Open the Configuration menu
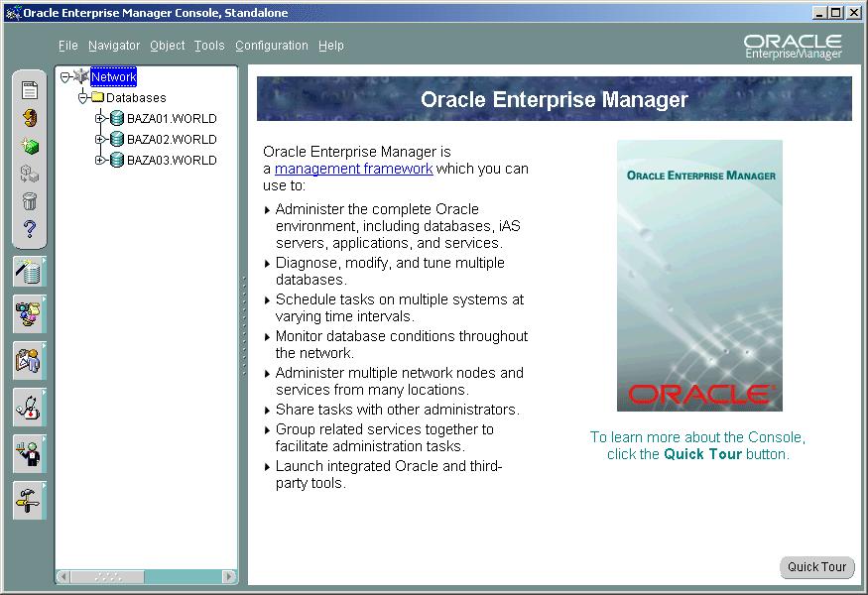 pyautogui.click(x=271, y=46)
